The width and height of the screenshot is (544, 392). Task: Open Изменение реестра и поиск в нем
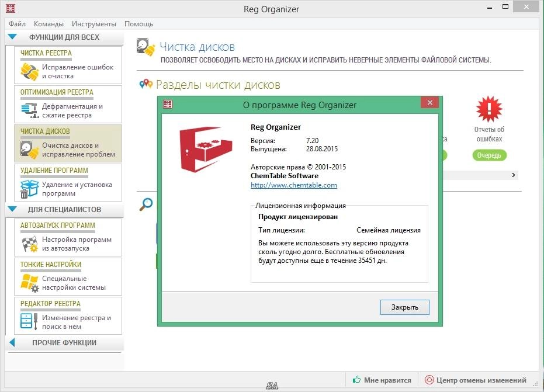77,322
